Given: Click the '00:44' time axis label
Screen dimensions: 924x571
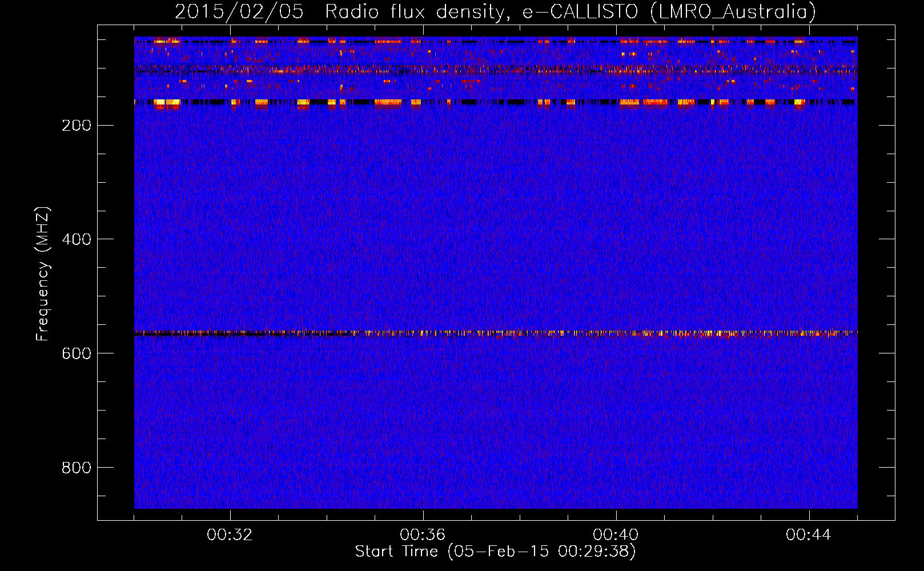Looking at the screenshot, I should pos(809,535).
